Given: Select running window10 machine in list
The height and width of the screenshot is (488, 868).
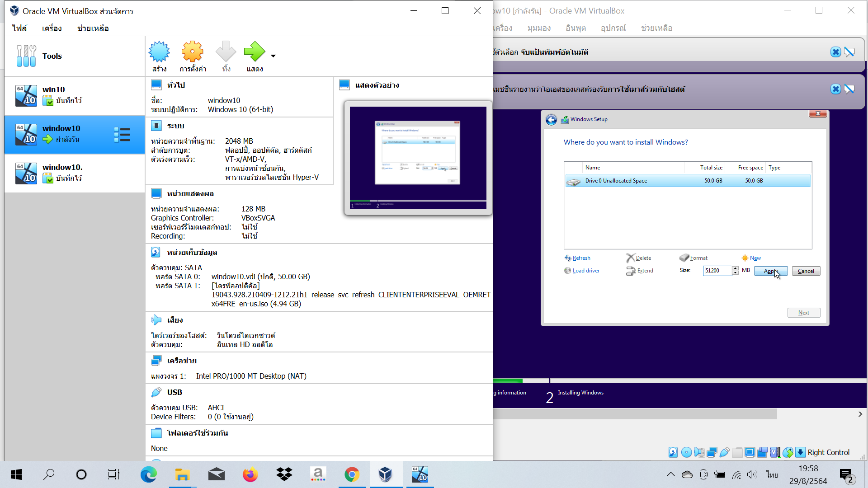Looking at the screenshot, I should (x=75, y=134).
